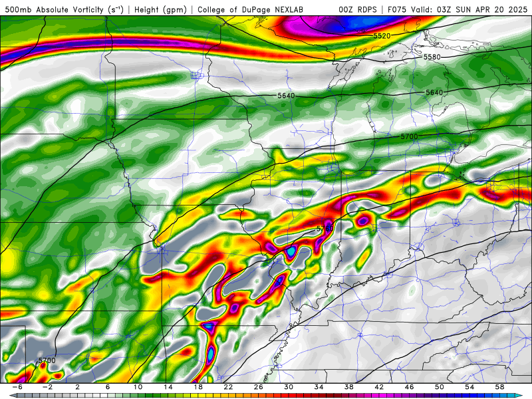Image resolution: width=532 pixels, height=399 pixels.
Task: Click the 5580 height contour label
Action: (432, 57)
